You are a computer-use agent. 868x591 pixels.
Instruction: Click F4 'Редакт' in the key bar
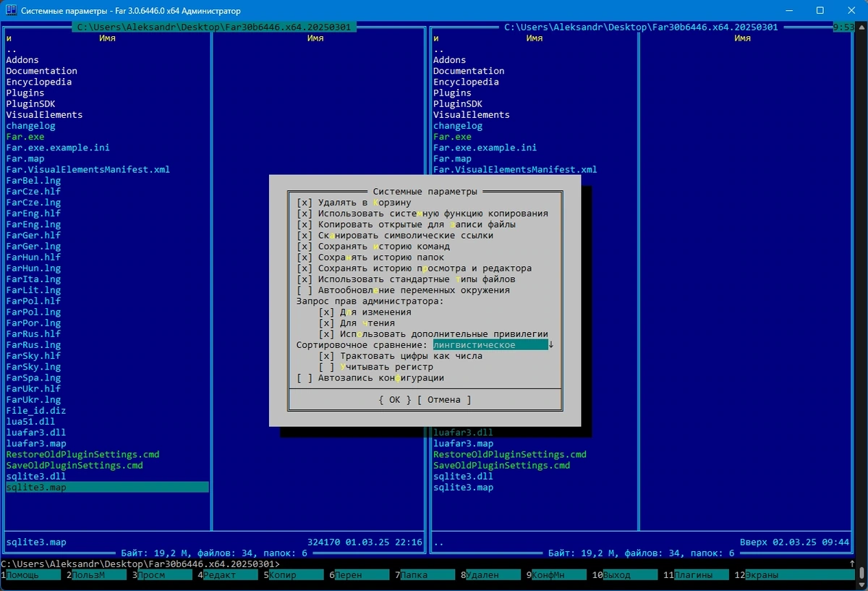(229, 575)
